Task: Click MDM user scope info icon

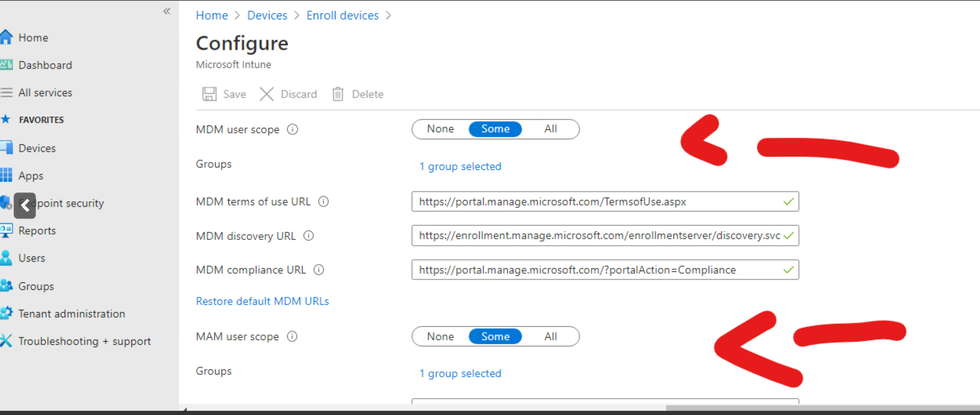Action: (x=293, y=129)
